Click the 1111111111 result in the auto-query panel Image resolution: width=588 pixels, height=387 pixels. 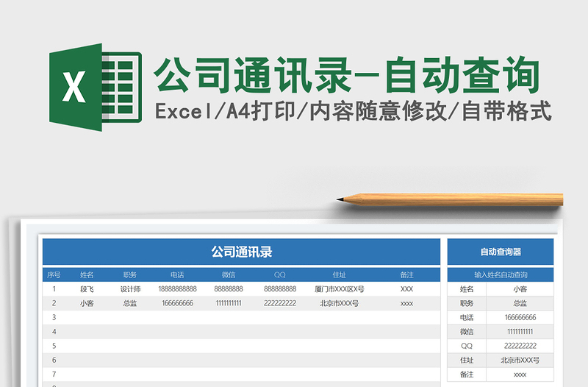pos(520,332)
